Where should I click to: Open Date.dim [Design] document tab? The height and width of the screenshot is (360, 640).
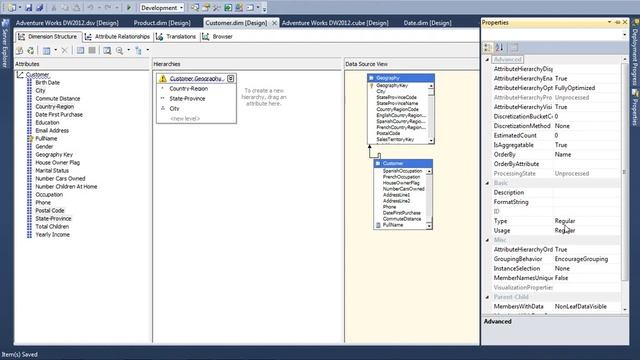[427, 23]
